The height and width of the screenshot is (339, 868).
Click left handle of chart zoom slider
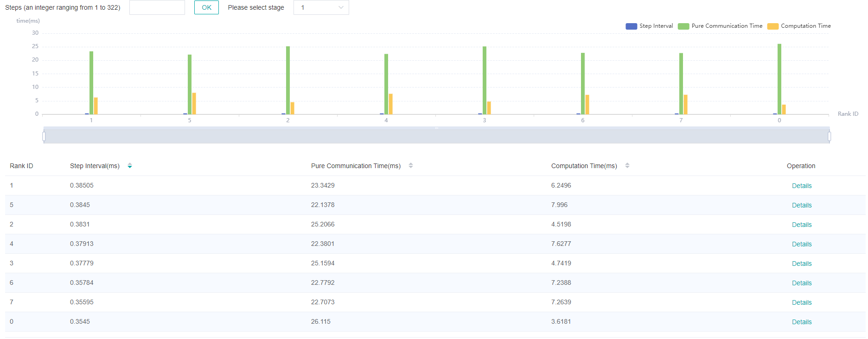44,136
